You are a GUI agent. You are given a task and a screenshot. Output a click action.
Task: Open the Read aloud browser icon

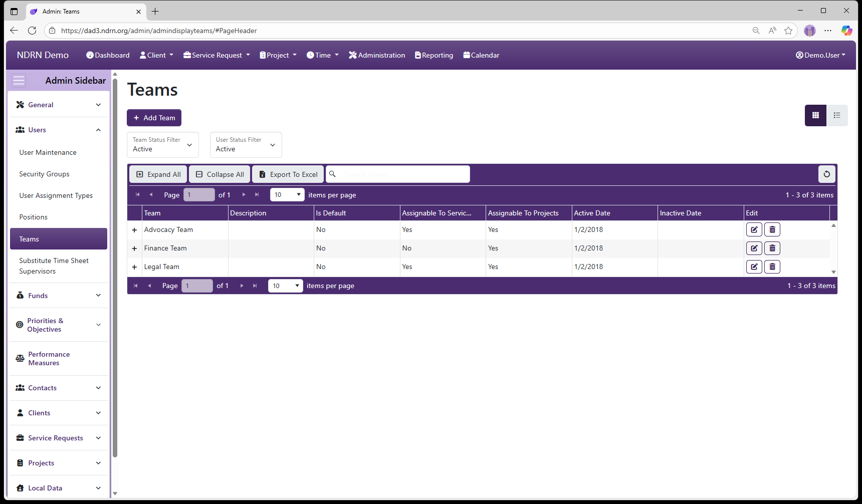pos(772,31)
